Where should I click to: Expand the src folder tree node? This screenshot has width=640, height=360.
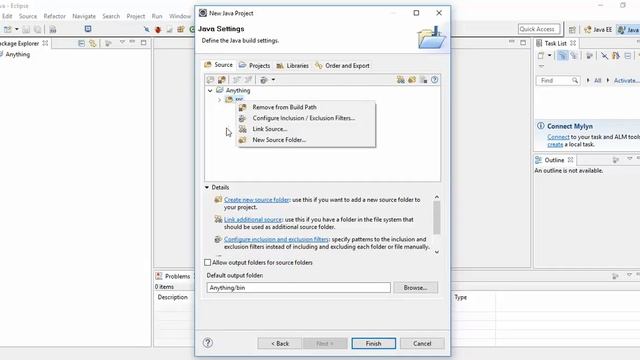coord(220,100)
